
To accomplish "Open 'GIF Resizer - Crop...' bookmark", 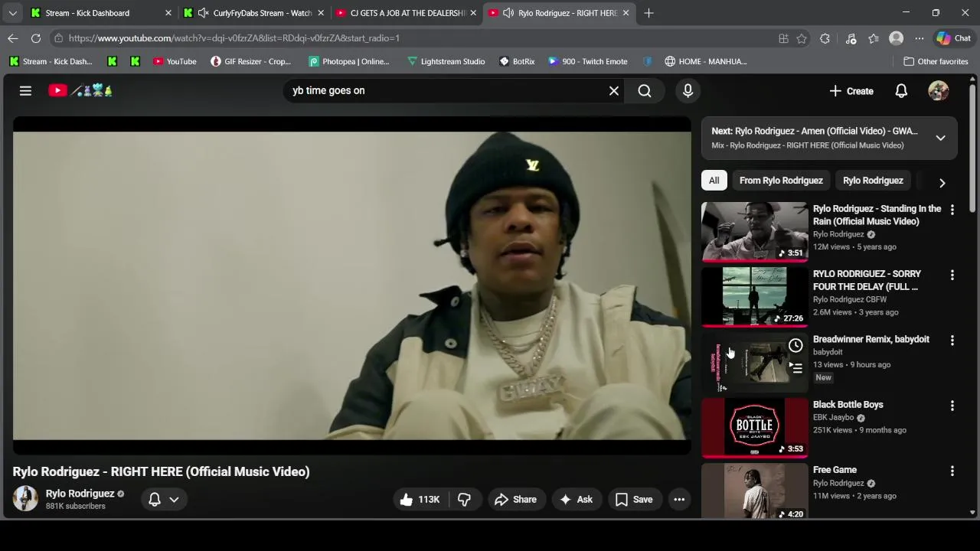I will (x=251, y=61).
